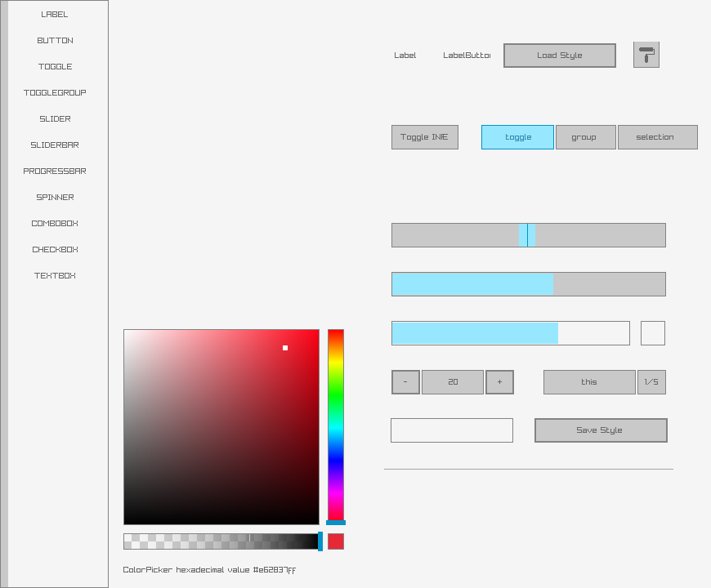Decrease spinner value with minus button

(405, 382)
